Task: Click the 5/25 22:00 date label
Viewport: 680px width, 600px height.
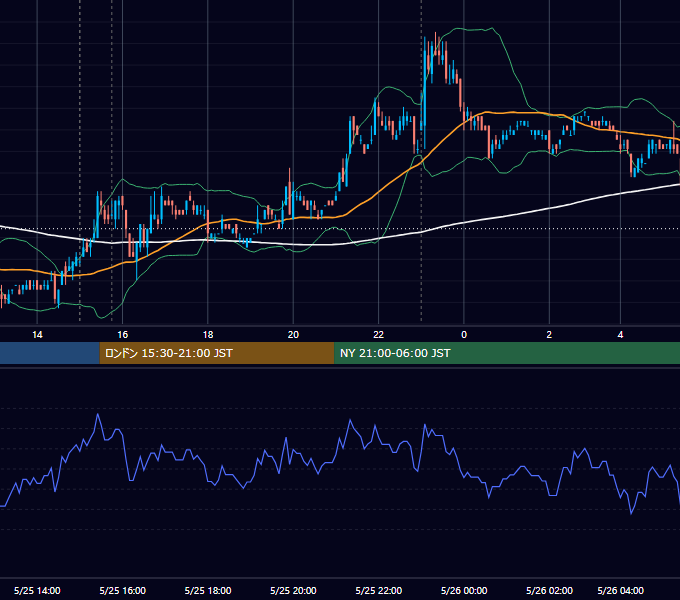Action: [x=379, y=590]
